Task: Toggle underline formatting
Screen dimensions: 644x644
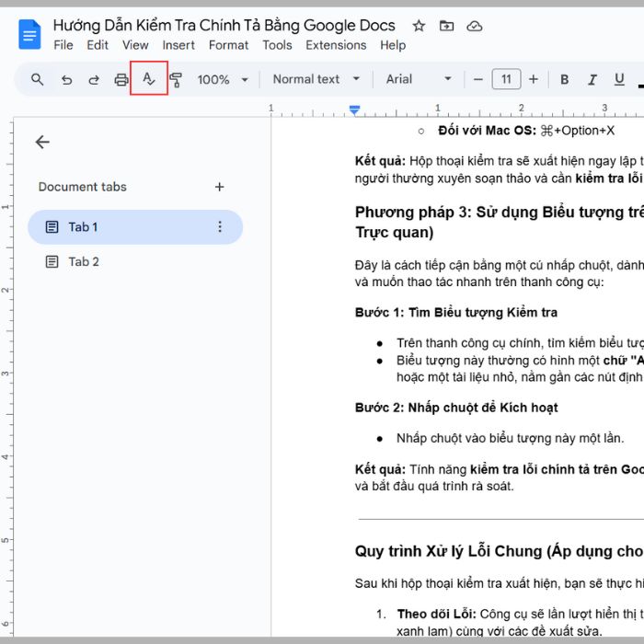Action: point(619,79)
